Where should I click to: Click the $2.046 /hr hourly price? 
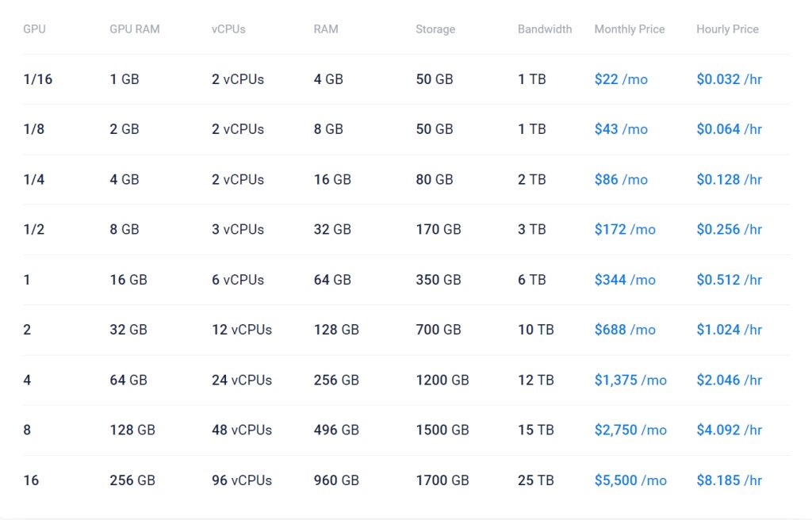[x=729, y=380]
